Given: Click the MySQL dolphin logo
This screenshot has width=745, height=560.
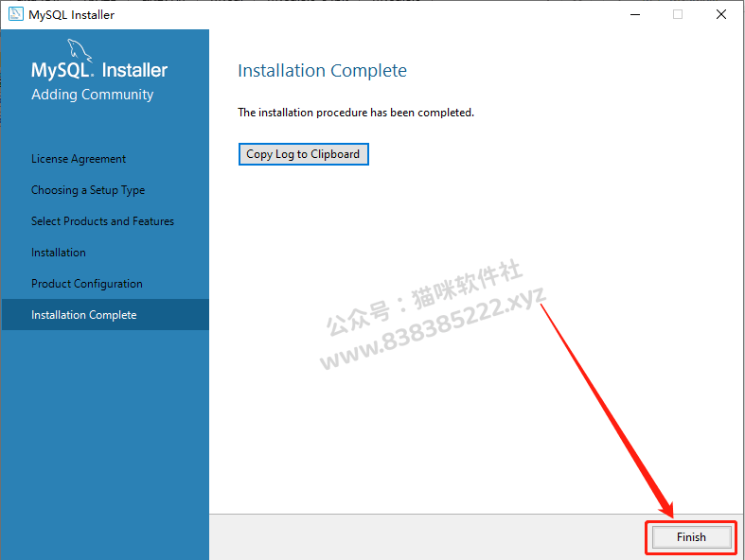Looking at the screenshot, I should click(x=80, y=50).
